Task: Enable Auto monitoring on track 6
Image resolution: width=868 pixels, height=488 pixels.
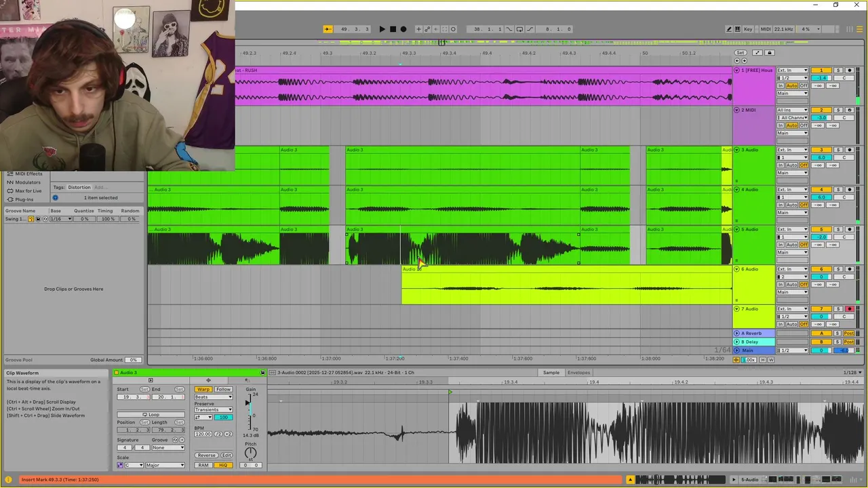Action: pos(792,285)
